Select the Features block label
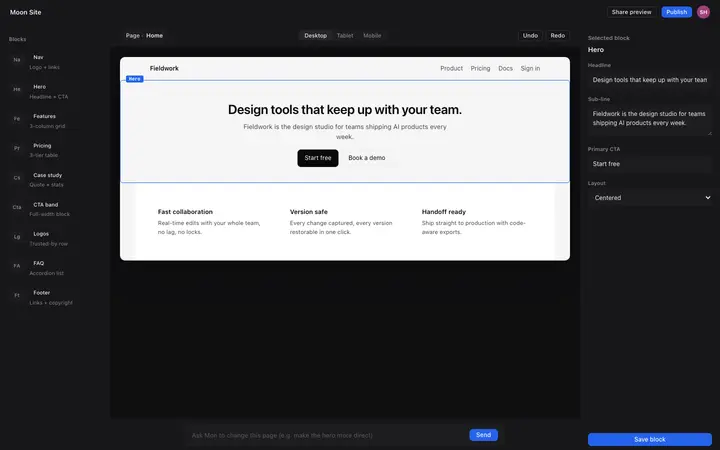This screenshot has height=450, width=720. pos(45,116)
